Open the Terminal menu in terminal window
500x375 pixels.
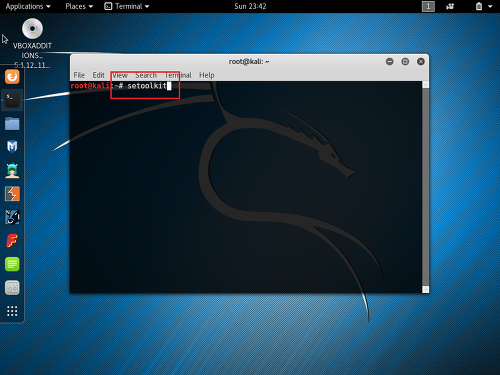[178, 75]
